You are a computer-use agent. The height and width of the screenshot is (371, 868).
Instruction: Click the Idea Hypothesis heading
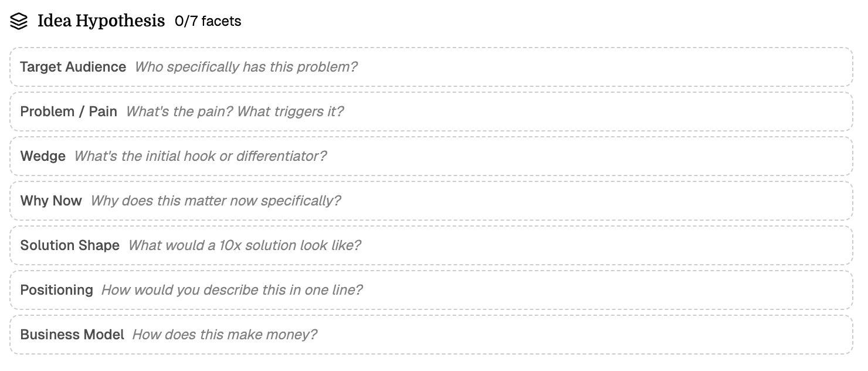pyautogui.click(x=101, y=21)
